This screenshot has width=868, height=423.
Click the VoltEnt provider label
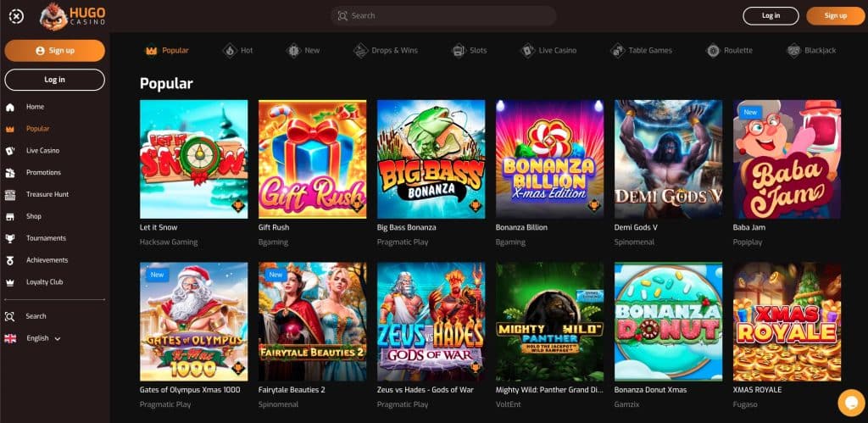[x=509, y=404]
